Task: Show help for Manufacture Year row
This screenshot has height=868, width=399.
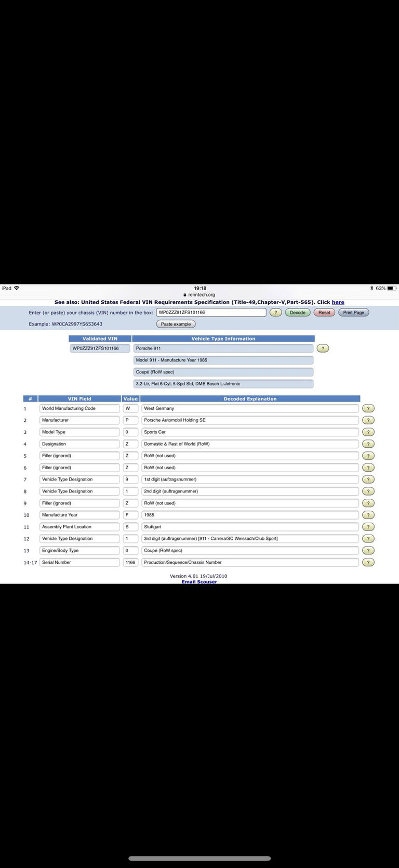Action: 368,515
